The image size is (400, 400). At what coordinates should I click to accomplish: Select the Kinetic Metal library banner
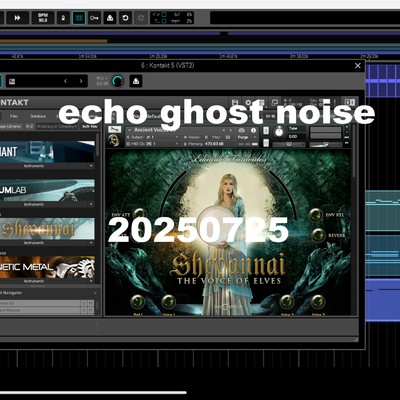[x=47, y=267]
